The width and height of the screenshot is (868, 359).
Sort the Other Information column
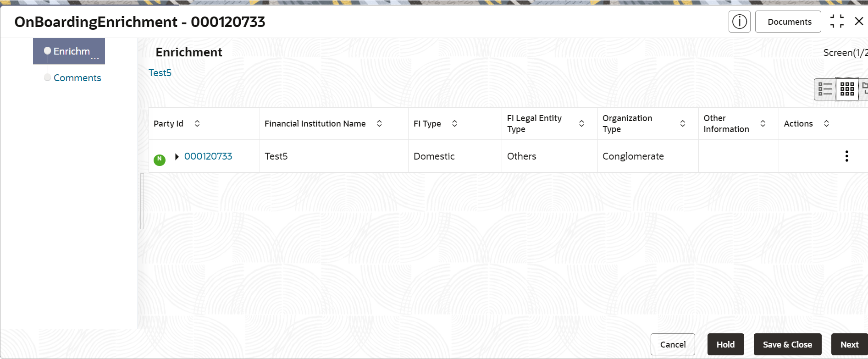point(763,123)
